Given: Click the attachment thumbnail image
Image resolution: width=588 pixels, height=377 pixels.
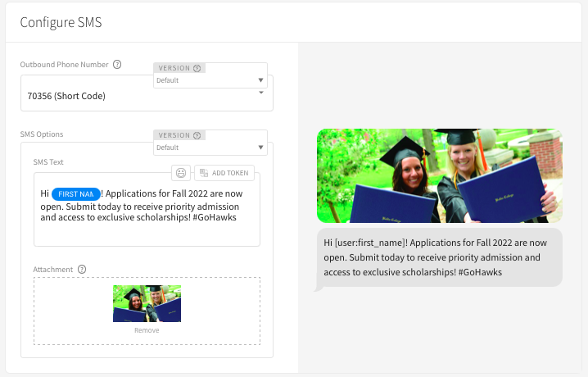Looking at the screenshot, I should 147,303.
